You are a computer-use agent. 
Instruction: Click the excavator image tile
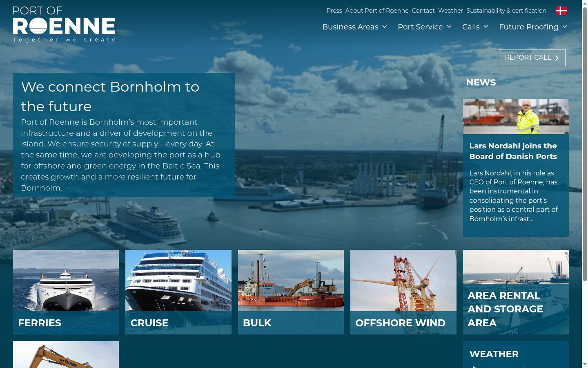pyautogui.click(x=66, y=355)
